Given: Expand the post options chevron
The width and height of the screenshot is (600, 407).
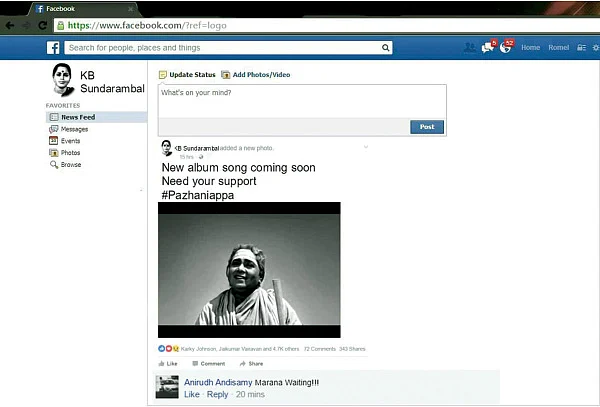Looking at the screenshot, I should tap(366, 147).
